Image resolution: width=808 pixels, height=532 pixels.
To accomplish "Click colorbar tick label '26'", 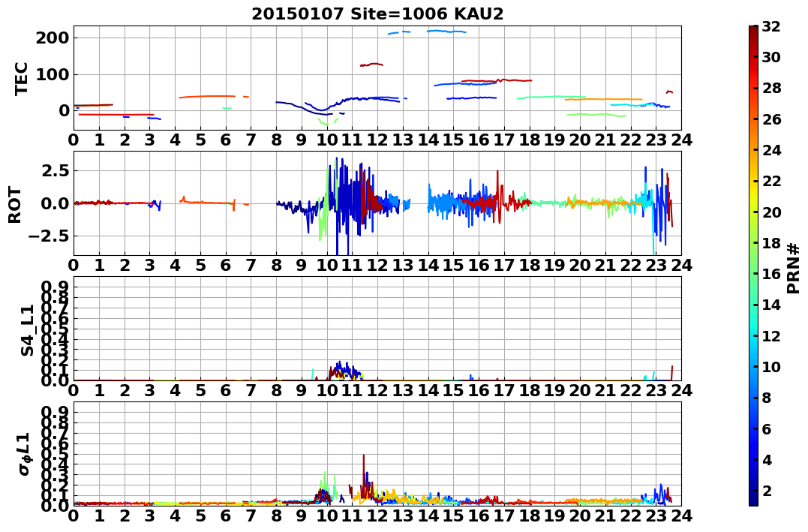I will point(771,119).
